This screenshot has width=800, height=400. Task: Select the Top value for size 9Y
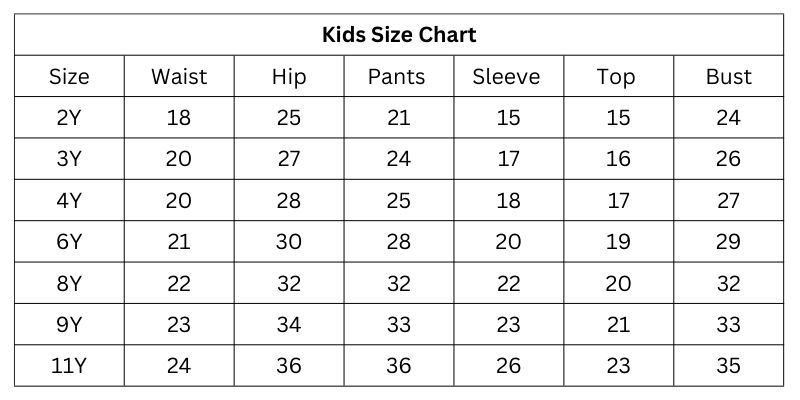[x=618, y=325]
